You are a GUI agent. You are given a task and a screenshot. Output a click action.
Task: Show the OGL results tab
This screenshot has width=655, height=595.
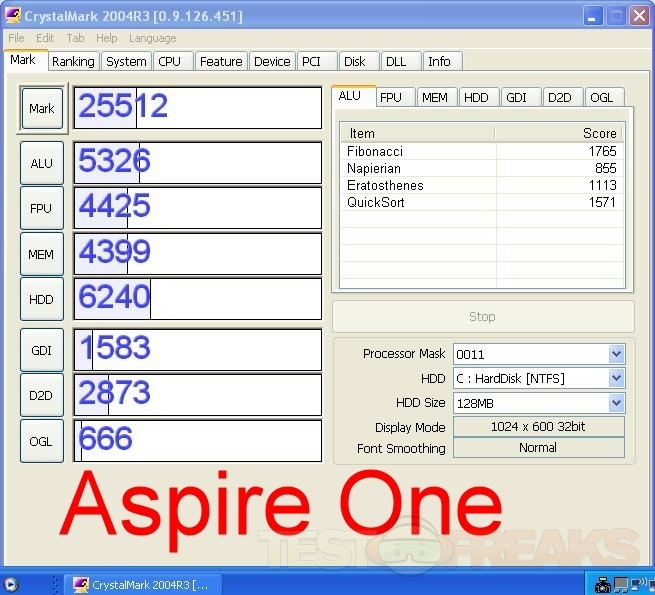(601, 97)
